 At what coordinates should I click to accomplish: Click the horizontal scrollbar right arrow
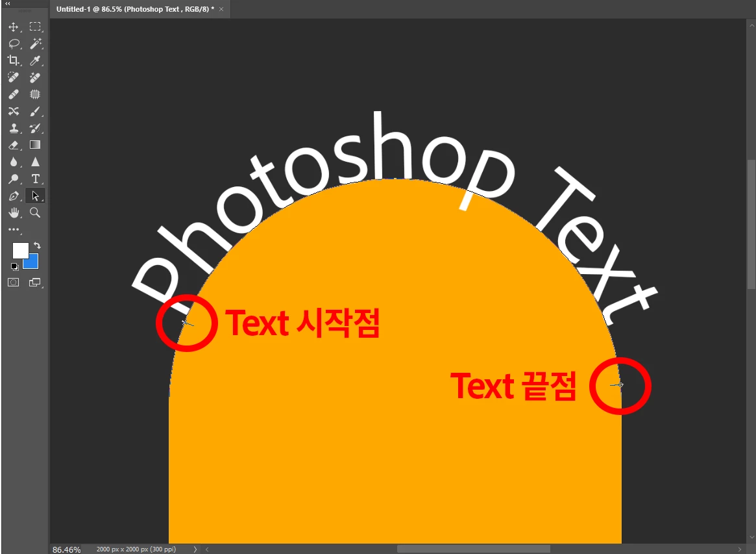740,549
